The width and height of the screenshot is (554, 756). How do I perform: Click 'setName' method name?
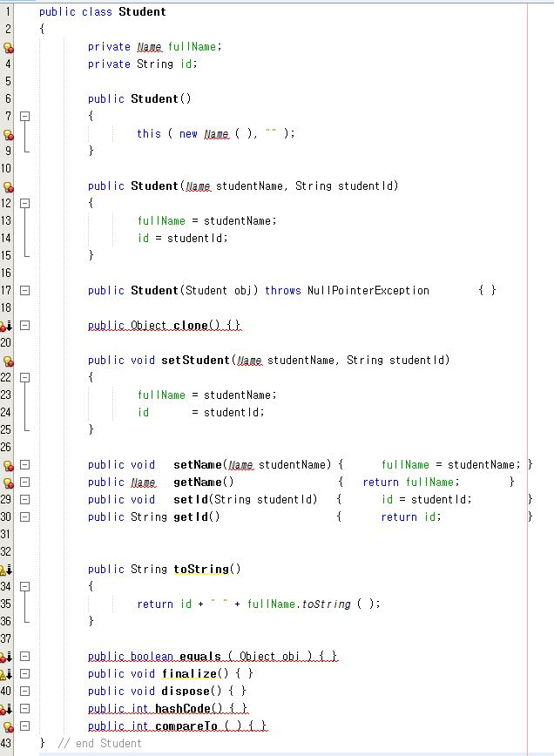198,465
